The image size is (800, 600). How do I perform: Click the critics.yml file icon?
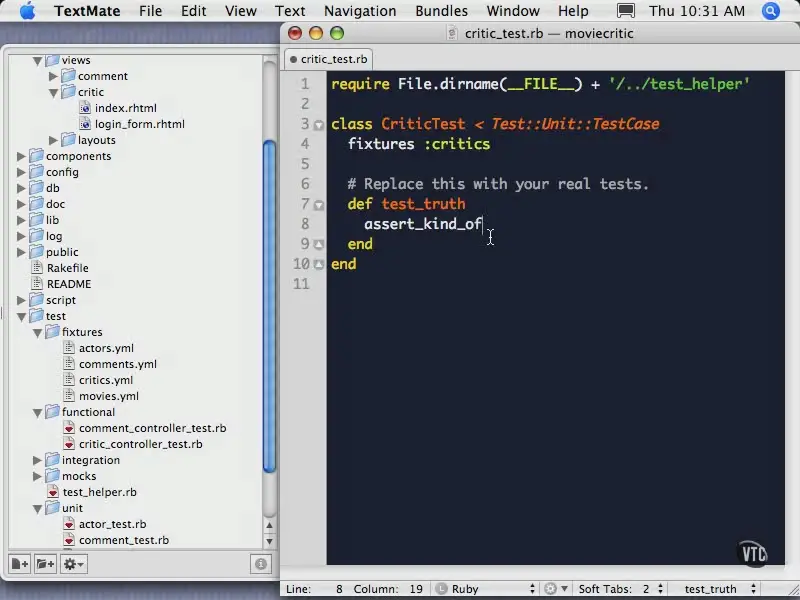[69, 380]
